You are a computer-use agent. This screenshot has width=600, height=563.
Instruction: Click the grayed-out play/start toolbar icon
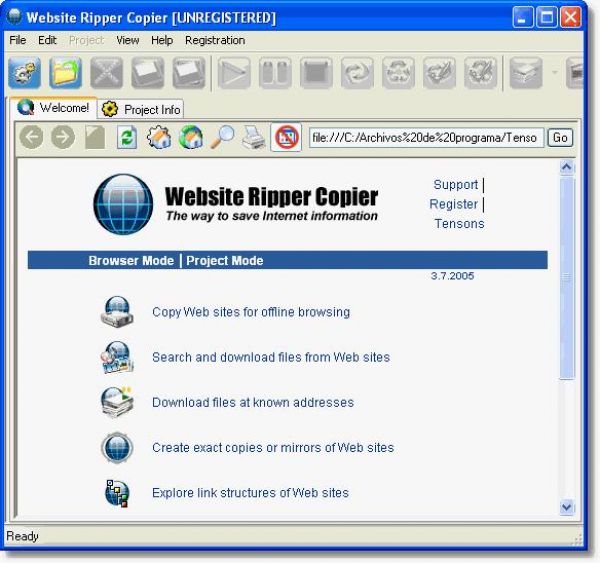234,73
